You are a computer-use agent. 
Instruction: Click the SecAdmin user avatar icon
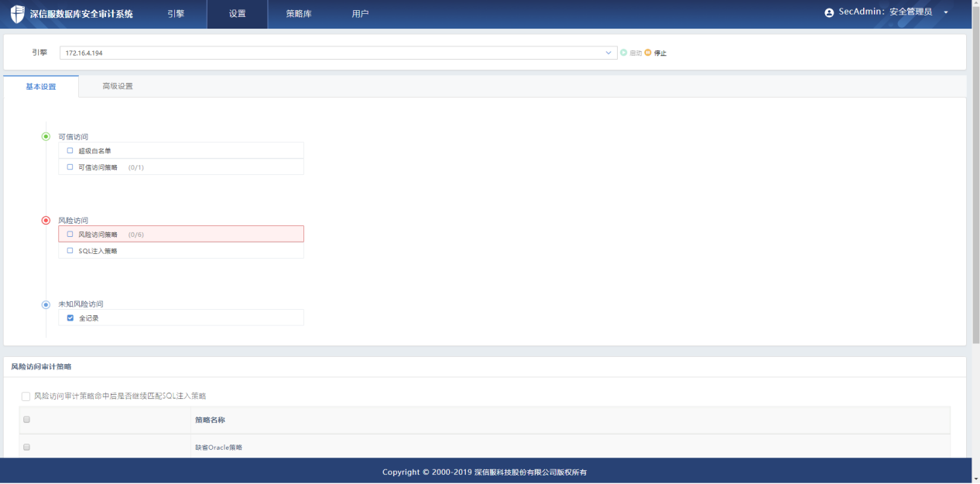click(x=830, y=13)
